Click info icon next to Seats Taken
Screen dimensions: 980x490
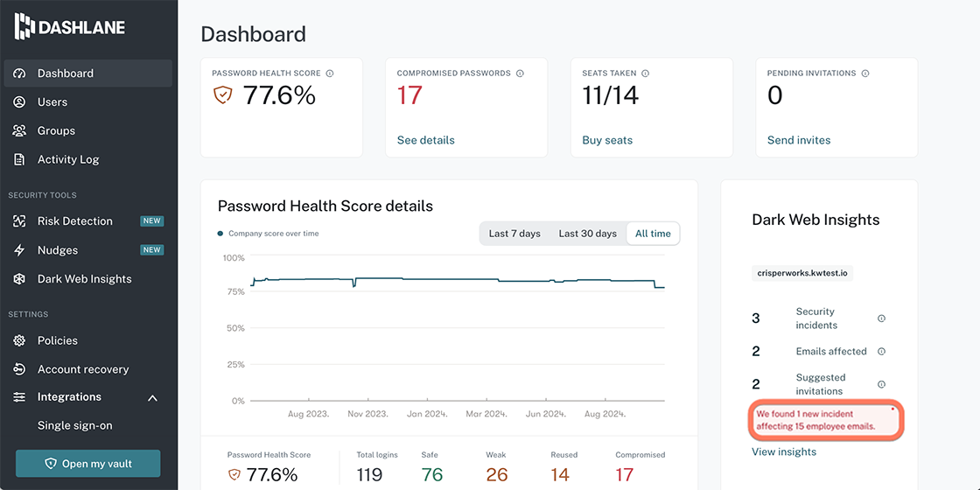point(646,73)
